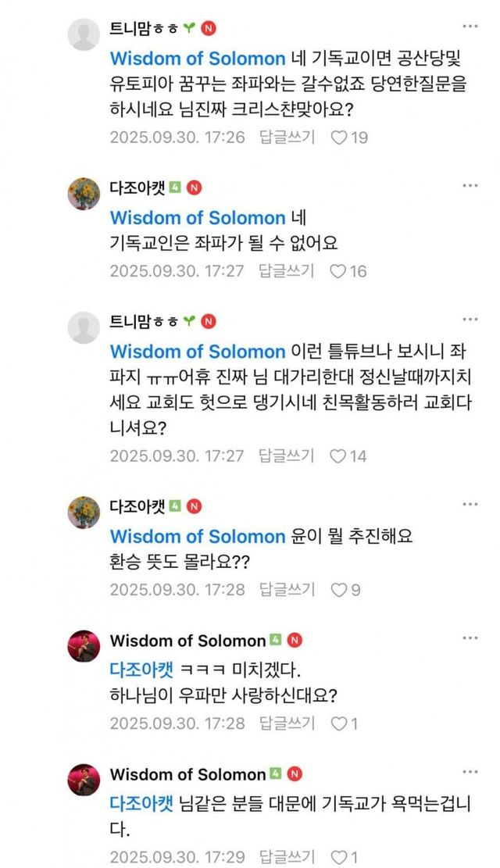Open the red-suit avatar on the 17:28 Wisdom of Solomon comment
This screenshot has height=868, width=500.
tap(84, 645)
